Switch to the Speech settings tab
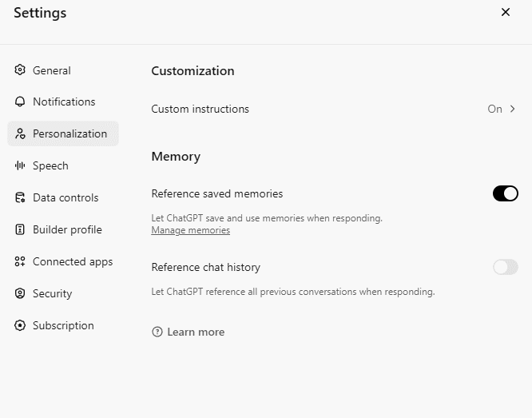The image size is (532, 418). click(50, 165)
